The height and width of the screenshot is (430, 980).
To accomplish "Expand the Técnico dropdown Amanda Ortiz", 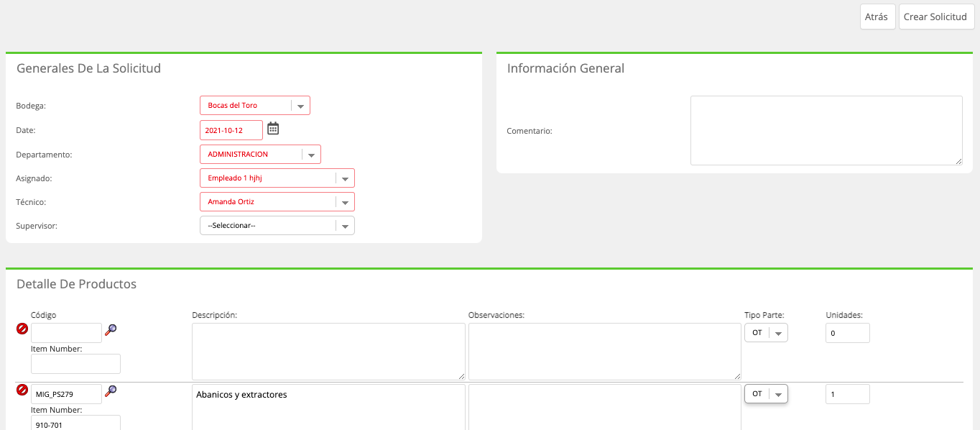I will 277,202.
